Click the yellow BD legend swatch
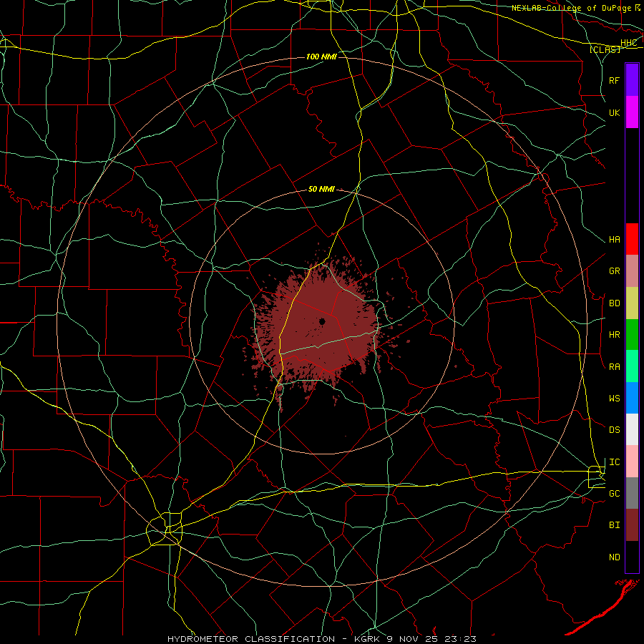 coord(632,303)
